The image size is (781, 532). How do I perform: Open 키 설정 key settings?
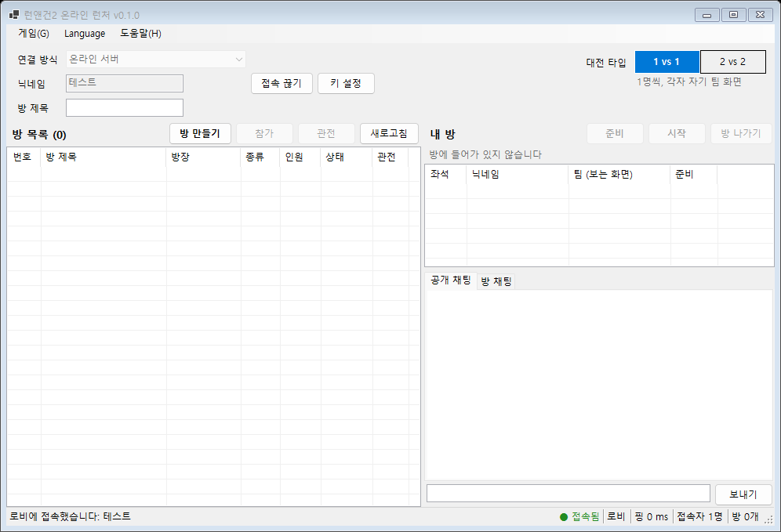click(346, 83)
